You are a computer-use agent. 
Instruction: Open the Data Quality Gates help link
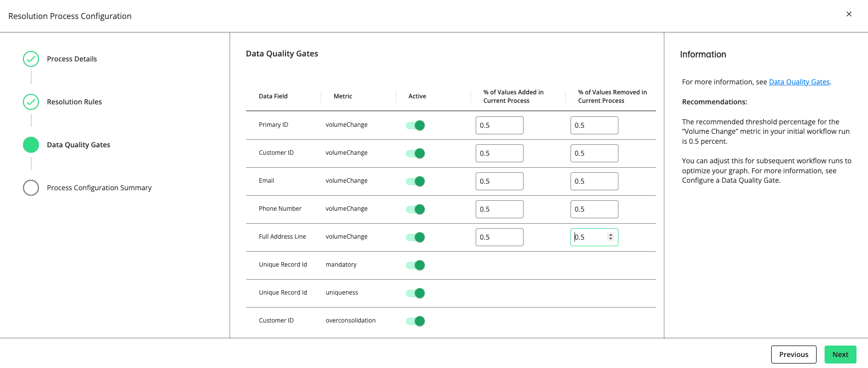pos(799,82)
